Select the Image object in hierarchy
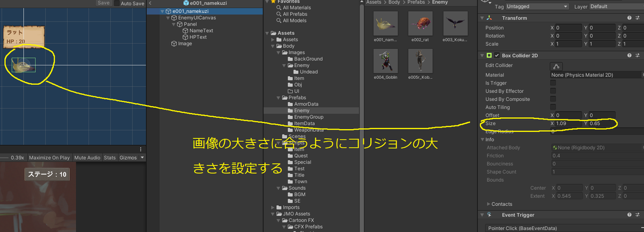The image size is (644, 232). click(181, 43)
